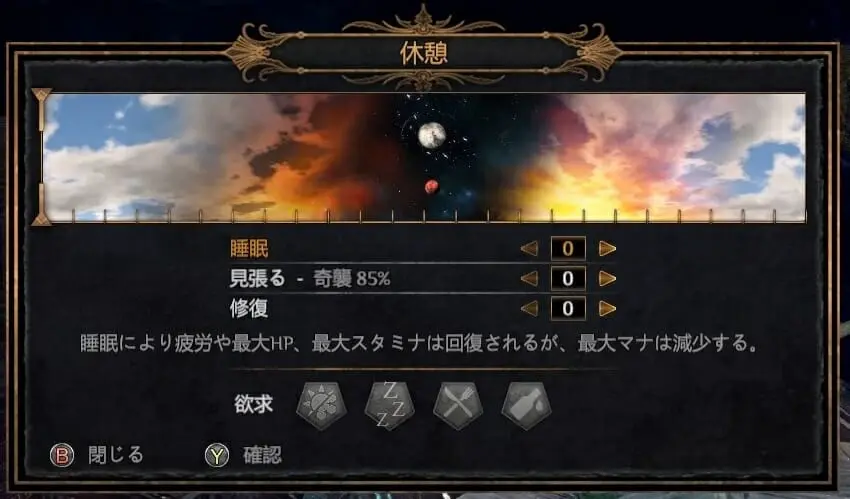850x499 pixels.
Task: Select the sleep need ZZZ icon
Action: 390,405
